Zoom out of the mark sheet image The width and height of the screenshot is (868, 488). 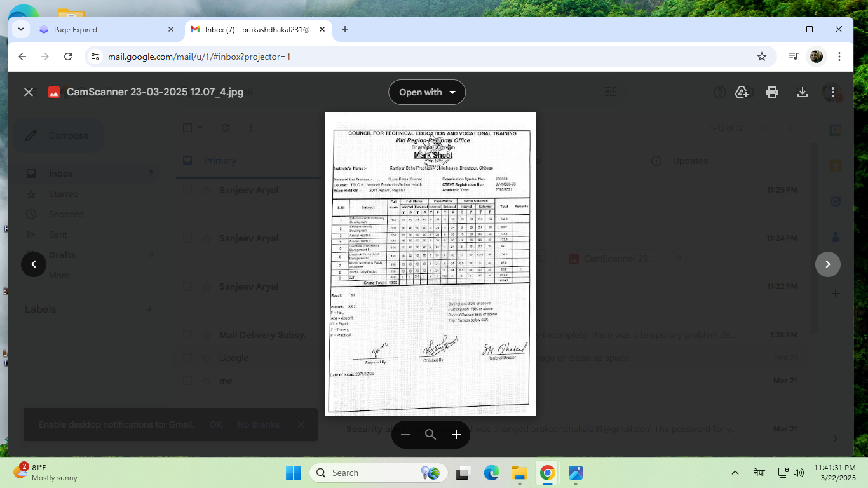[405, 435]
